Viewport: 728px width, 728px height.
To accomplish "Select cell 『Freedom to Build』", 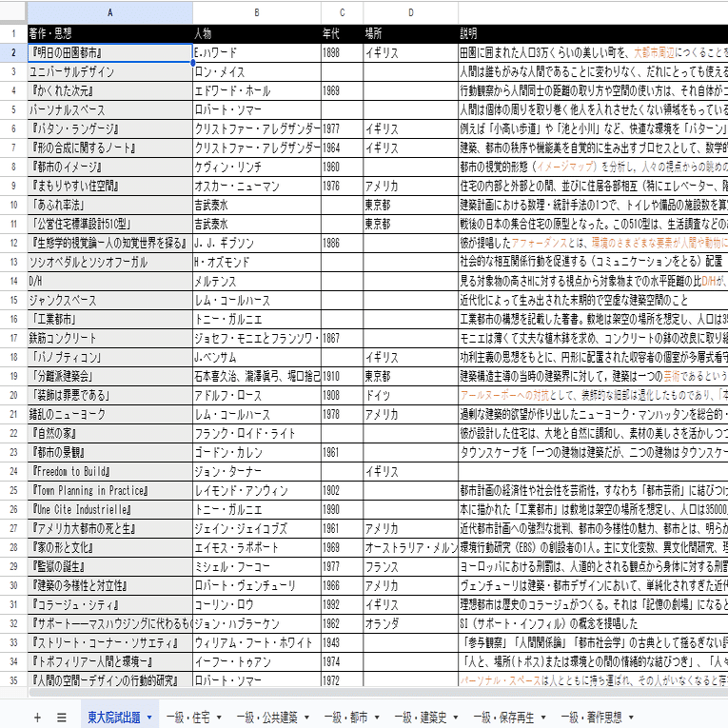I will coord(110,472).
